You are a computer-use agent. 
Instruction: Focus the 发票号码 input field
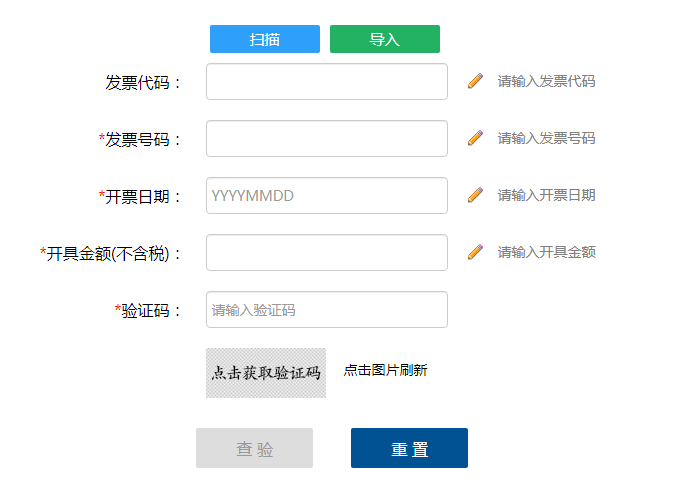click(x=326, y=139)
